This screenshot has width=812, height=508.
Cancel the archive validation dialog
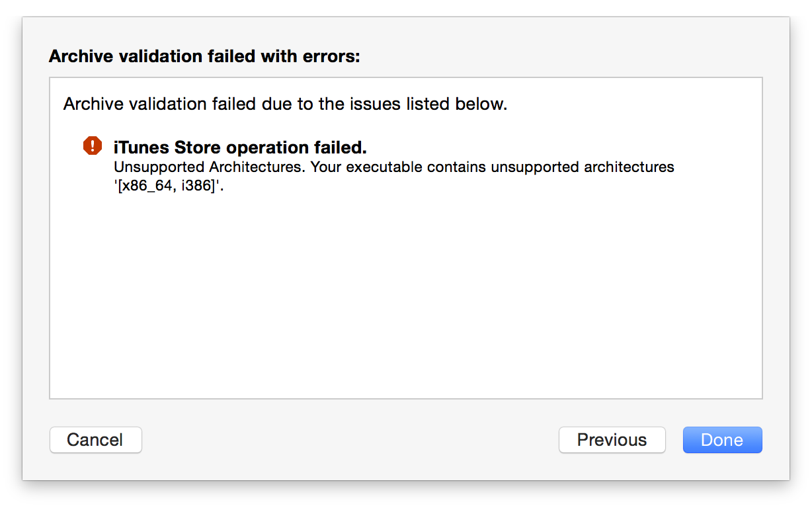[95, 440]
